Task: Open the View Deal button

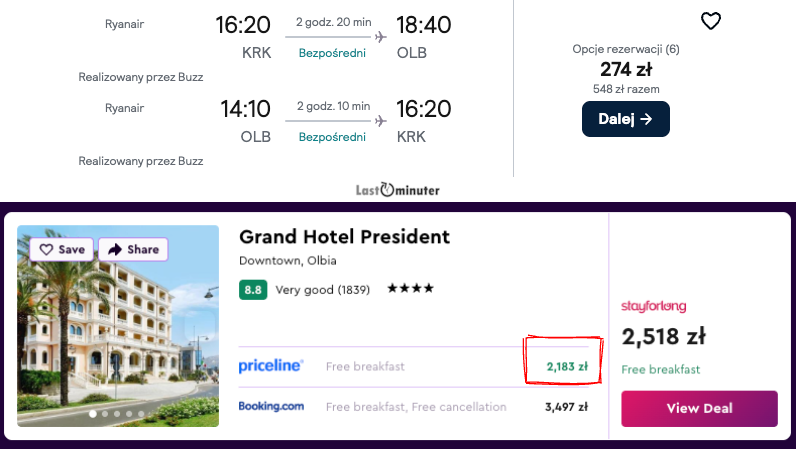Action: click(x=699, y=408)
